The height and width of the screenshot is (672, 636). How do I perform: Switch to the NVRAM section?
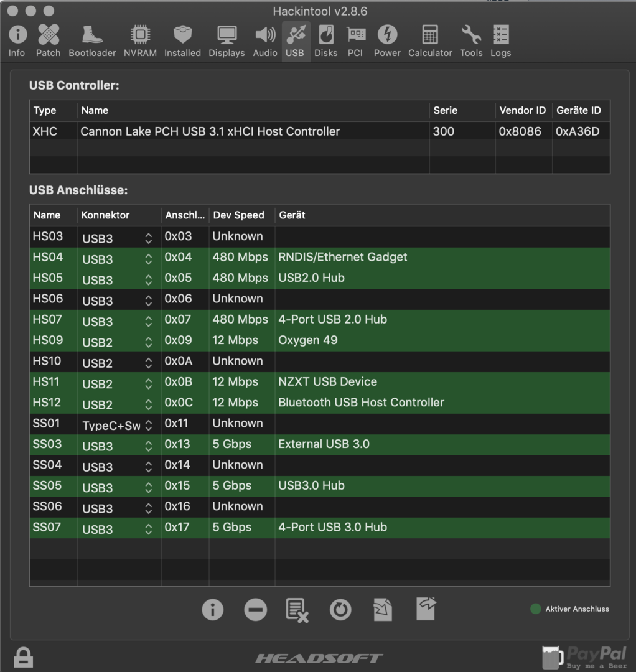pyautogui.click(x=140, y=41)
